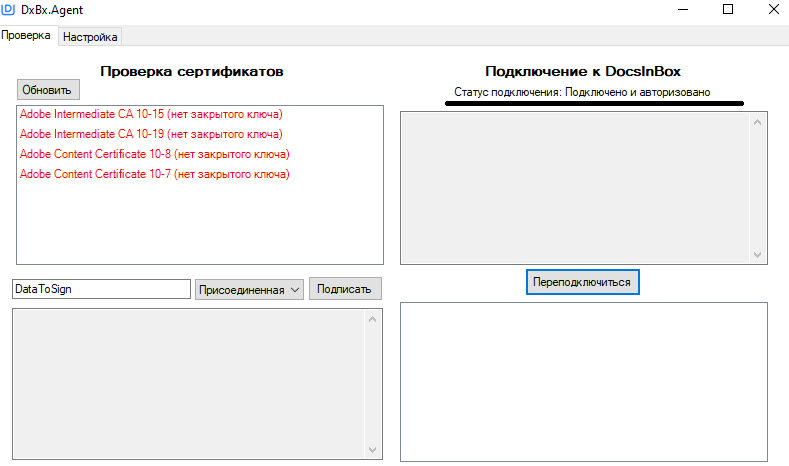
Task: Select Adobe Intermediate CA 10-19 certificate
Action: click(150, 134)
